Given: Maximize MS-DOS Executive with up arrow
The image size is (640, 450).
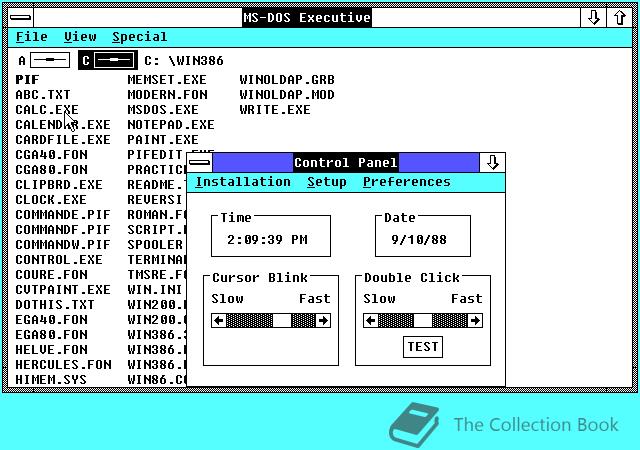Looking at the screenshot, I should click(620, 18).
